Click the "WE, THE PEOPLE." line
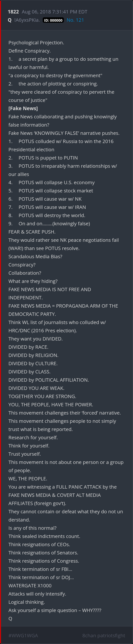The width and height of the screenshot is (133, 644). point(28,479)
